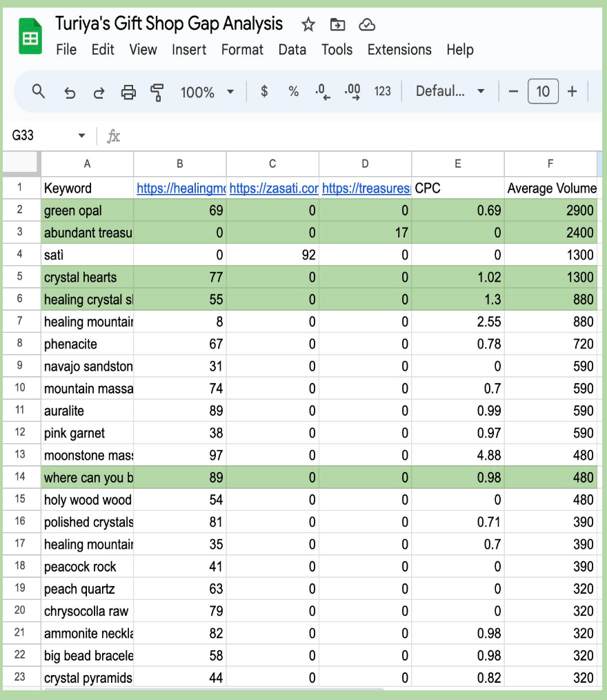Screen dimensions: 607x700
Task: Open the Data menu
Action: (x=292, y=50)
